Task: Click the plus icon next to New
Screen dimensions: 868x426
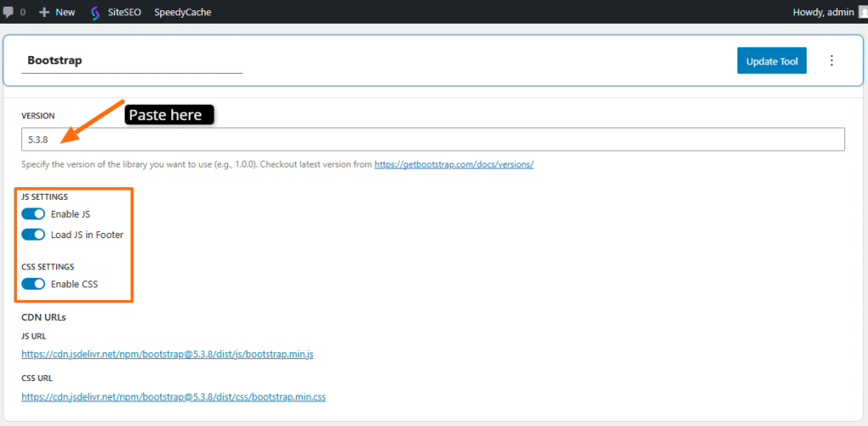Action: [44, 12]
